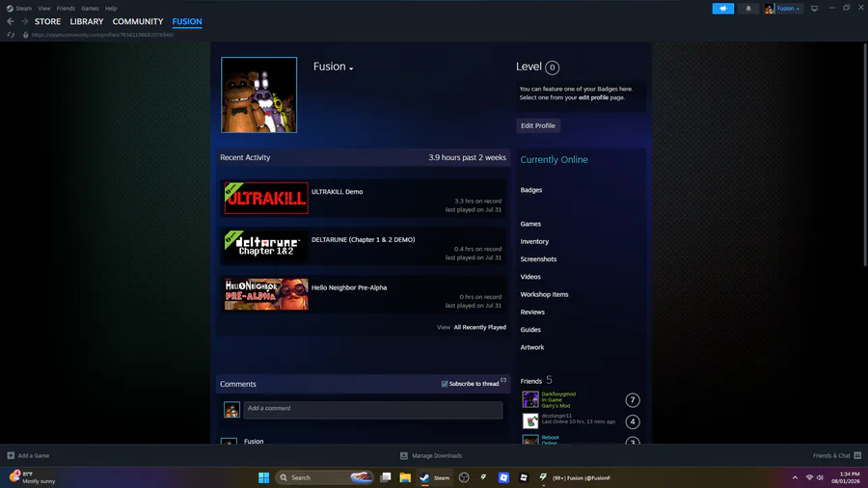Open the edit profile link in badge hint

593,97
